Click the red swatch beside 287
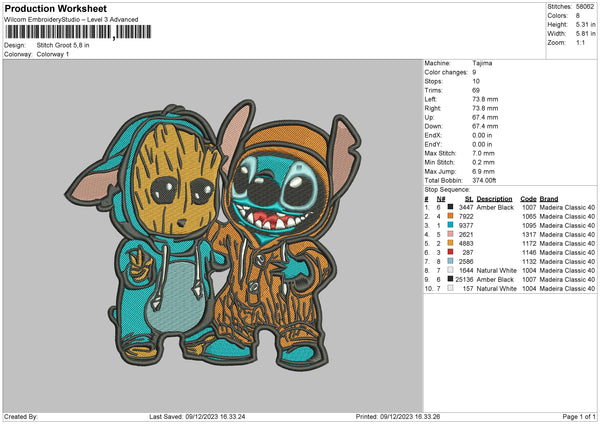Viewport: 600px width, 424px height. tap(450, 252)
